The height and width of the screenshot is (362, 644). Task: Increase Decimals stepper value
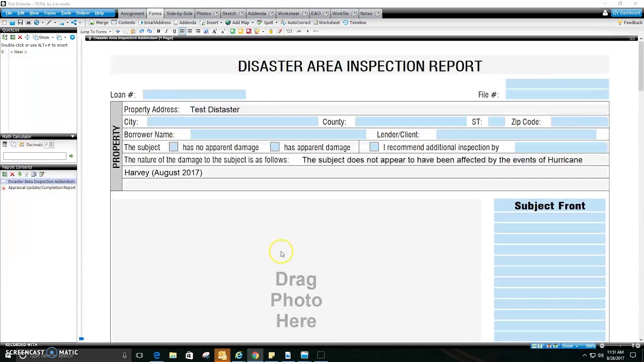tap(51, 143)
